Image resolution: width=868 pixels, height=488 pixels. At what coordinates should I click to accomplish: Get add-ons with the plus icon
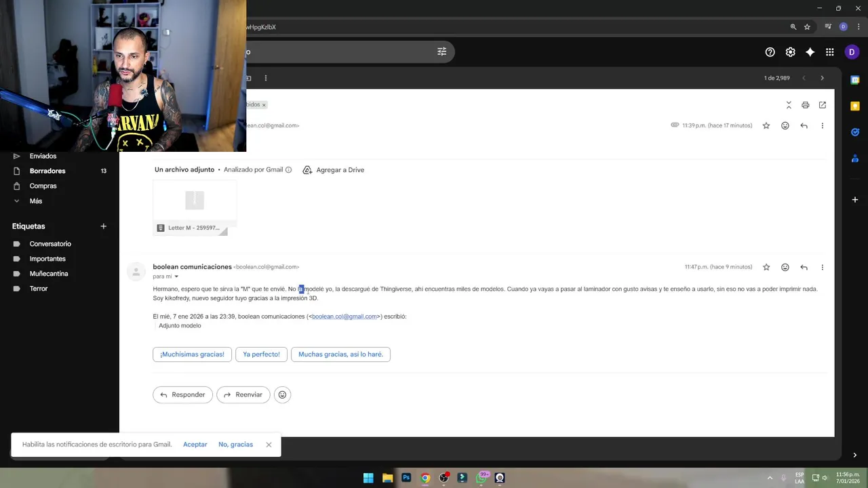855,200
